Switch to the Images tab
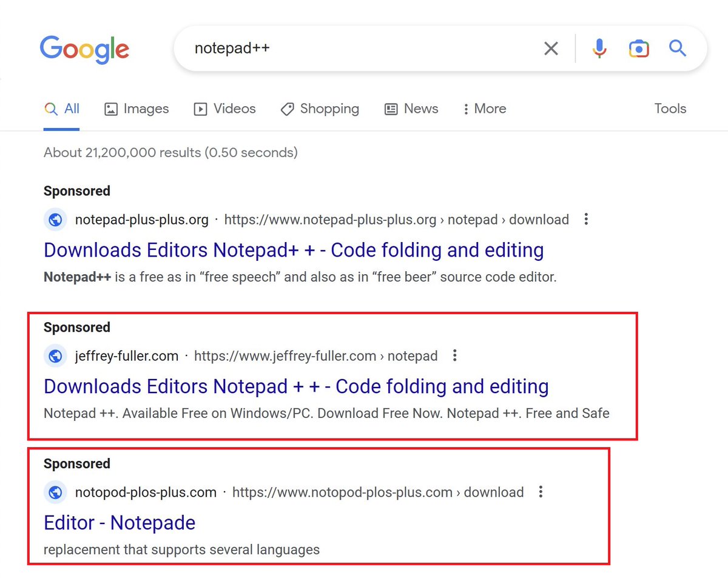The image size is (728, 578). coord(136,109)
